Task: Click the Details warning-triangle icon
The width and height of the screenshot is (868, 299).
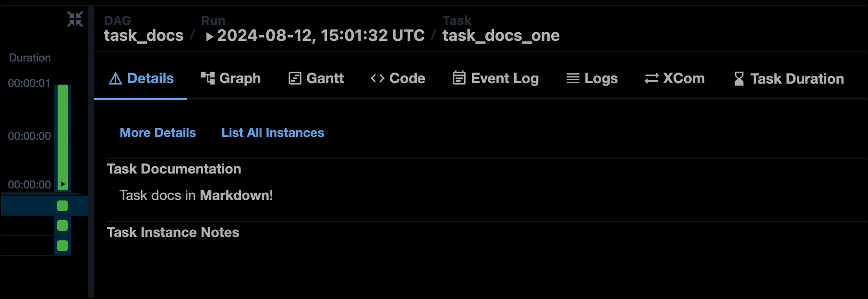Action: coord(115,78)
